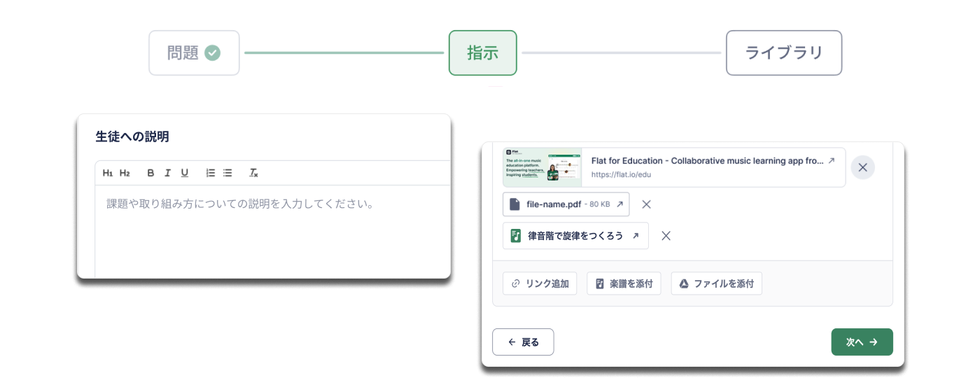Remove the 律音階で旋律をつくろう attachment

[666, 236]
